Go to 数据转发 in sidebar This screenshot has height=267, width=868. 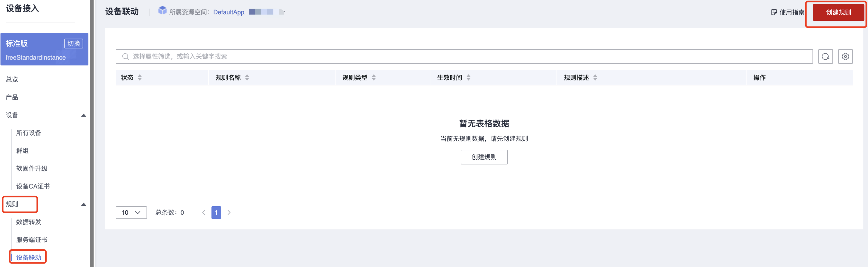(x=29, y=222)
